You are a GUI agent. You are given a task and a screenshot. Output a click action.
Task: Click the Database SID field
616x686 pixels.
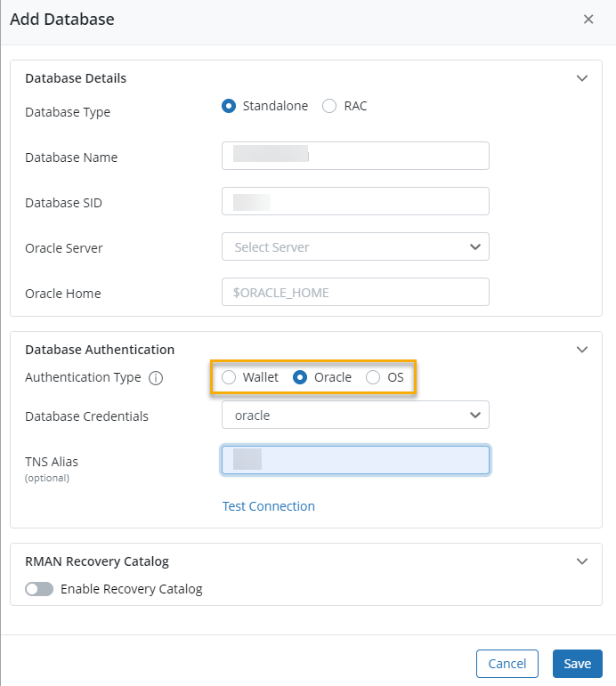[355, 201]
